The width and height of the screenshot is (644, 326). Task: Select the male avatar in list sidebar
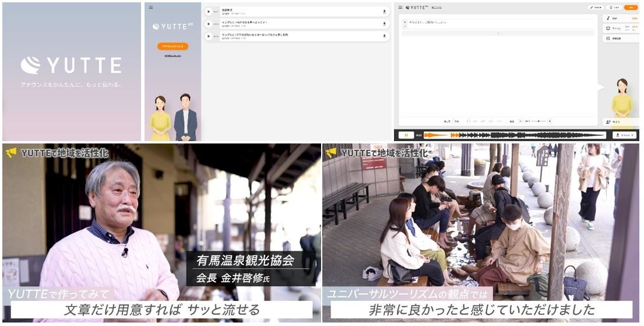coord(186,117)
